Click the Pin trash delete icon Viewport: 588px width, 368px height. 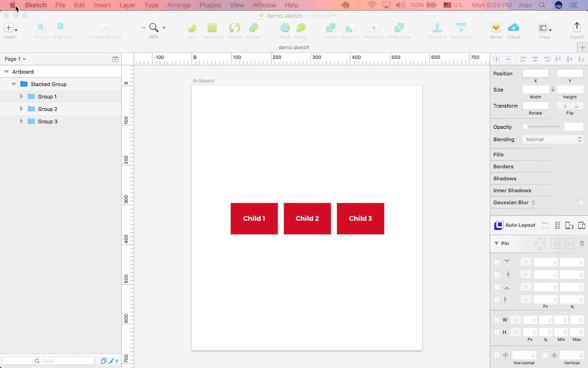click(582, 243)
